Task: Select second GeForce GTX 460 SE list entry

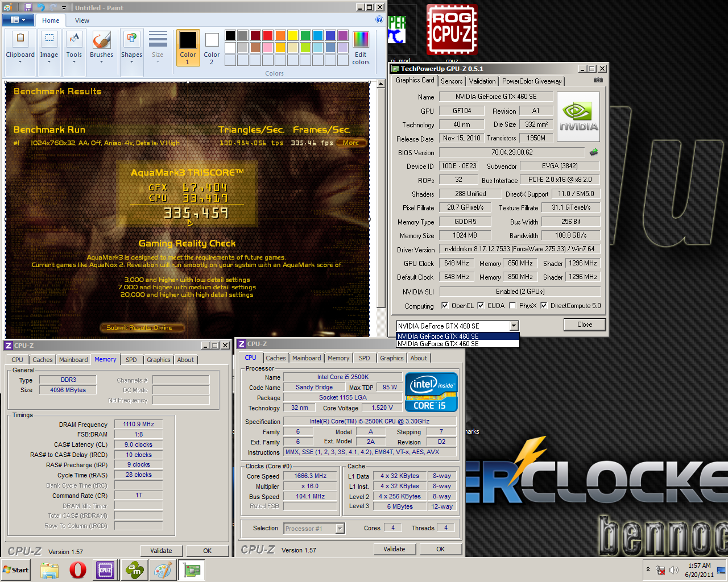Action: click(458, 344)
